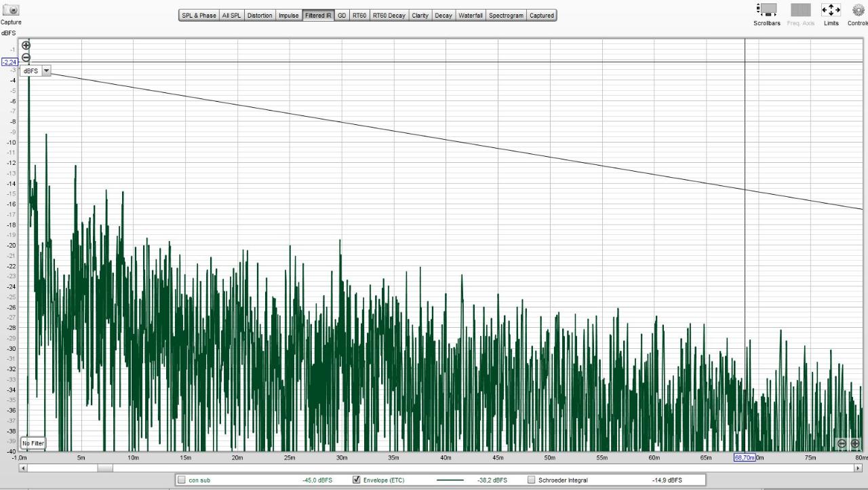
Task: Zoom out vertical axis with minus icon
Action: (x=26, y=58)
